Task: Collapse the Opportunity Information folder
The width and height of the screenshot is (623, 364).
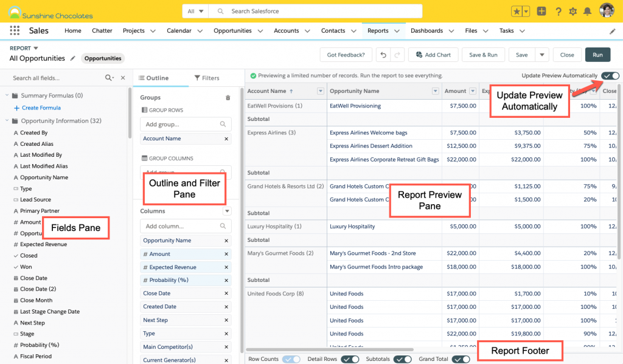Action: 7,121
